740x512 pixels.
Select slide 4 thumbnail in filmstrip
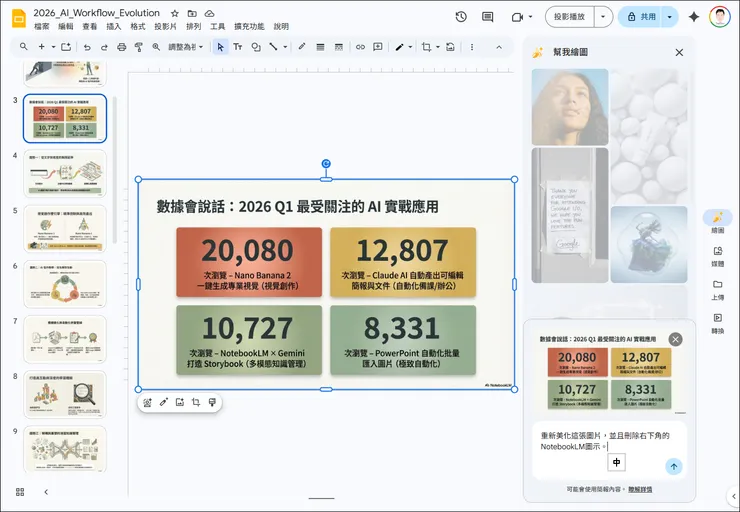pyautogui.click(x=65, y=174)
